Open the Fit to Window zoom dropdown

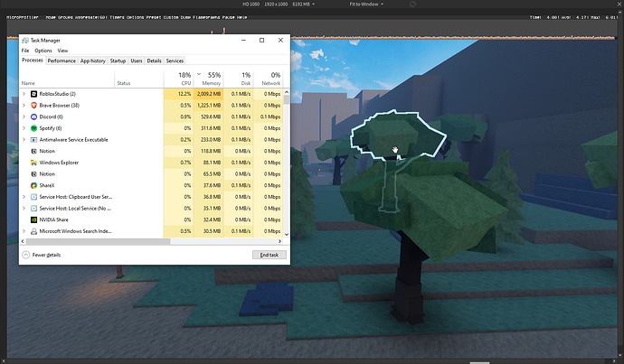coord(366,4)
